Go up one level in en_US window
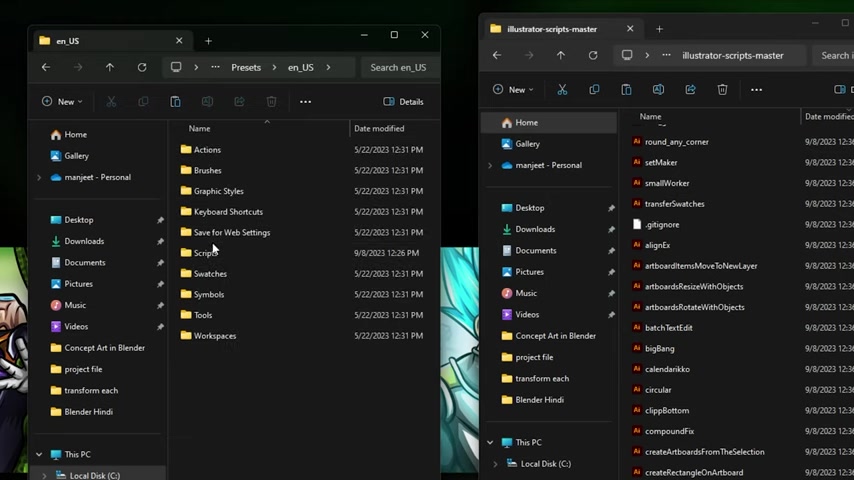This screenshot has height=480, width=854. [x=110, y=68]
